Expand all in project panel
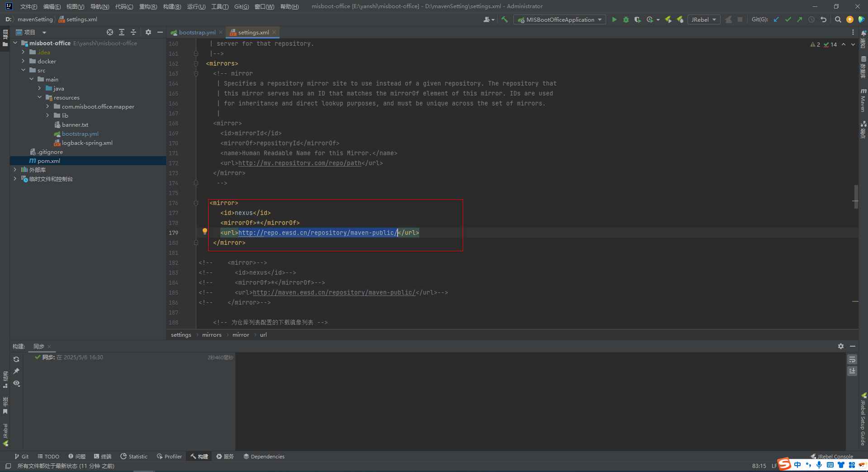868x472 pixels. point(122,32)
